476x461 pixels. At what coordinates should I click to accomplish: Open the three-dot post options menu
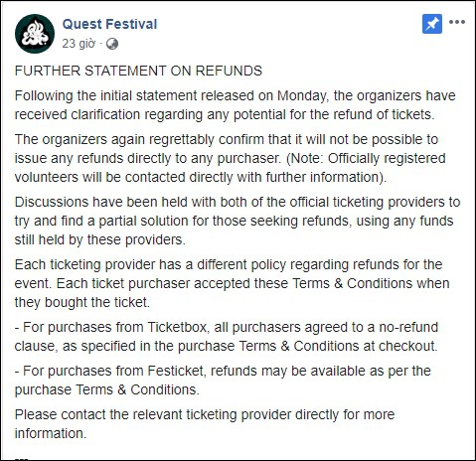tap(457, 22)
